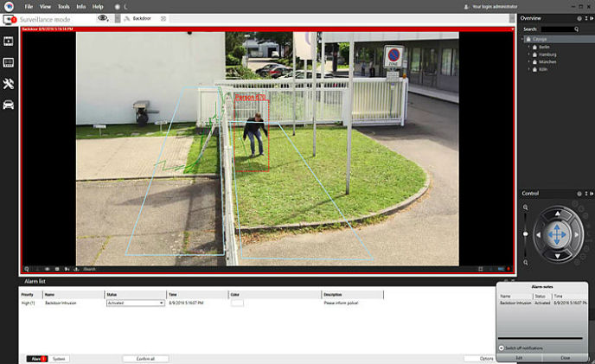Toggle the eye view-options icon
The height and width of the screenshot is (364, 595).
click(102, 18)
